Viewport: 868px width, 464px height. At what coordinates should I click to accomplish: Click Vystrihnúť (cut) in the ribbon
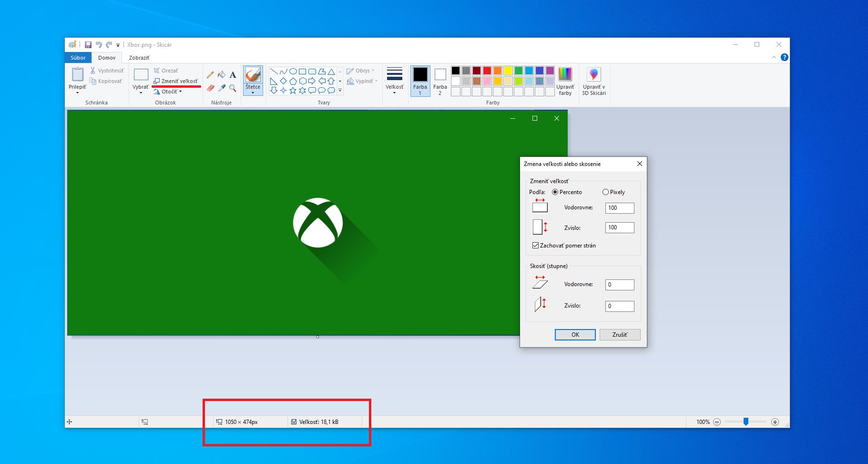click(x=107, y=71)
